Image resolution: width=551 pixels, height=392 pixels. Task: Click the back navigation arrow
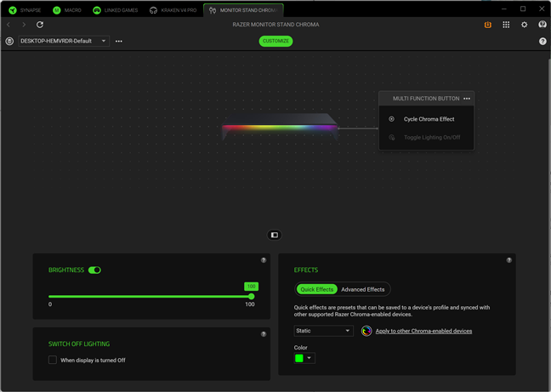[x=9, y=25]
